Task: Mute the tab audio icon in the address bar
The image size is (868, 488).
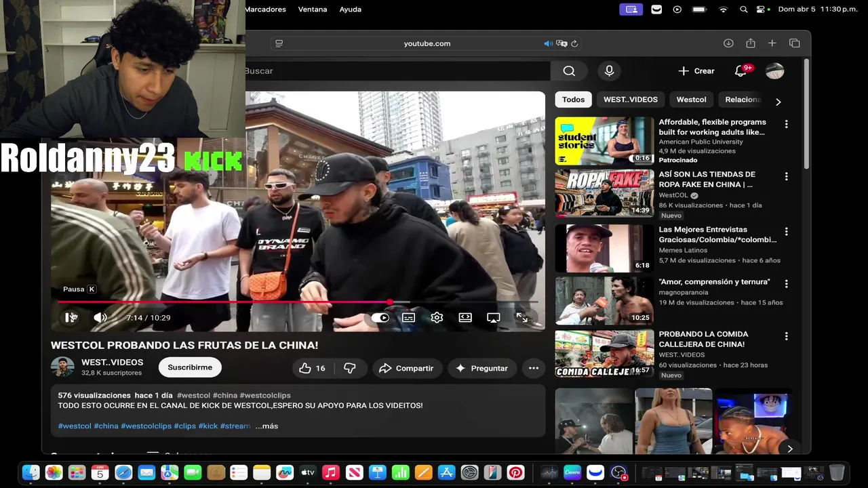Action: (x=548, y=43)
